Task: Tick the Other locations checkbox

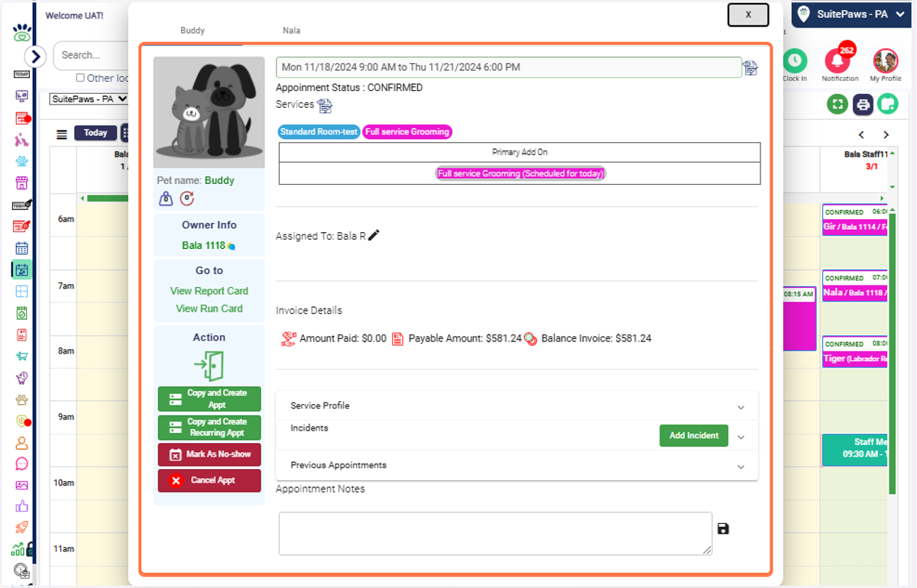Action: point(80,78)
